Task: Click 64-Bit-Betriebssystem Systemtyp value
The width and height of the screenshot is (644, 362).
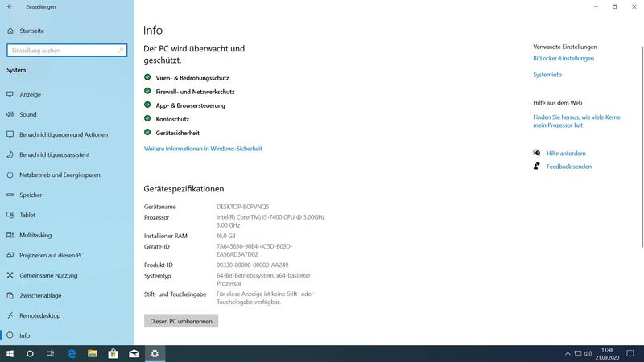Action: pos(263,279)
